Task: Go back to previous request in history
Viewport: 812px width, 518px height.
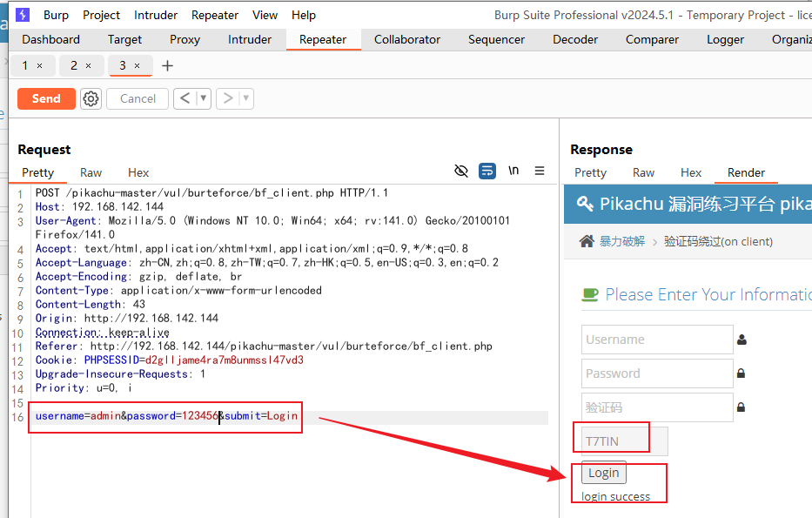Action: [x=185, y=98]
